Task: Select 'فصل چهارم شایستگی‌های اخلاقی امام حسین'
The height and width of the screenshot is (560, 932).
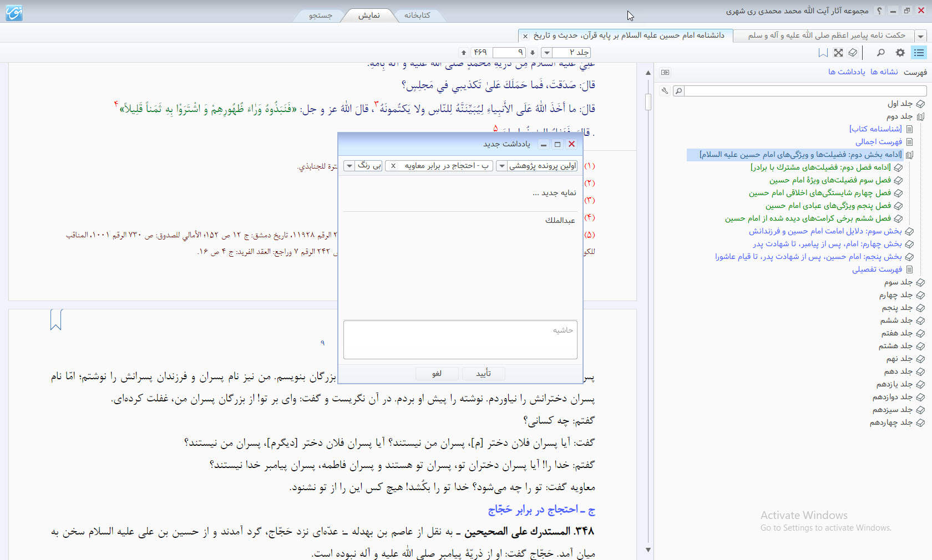Action: click(x=820, y=193)
